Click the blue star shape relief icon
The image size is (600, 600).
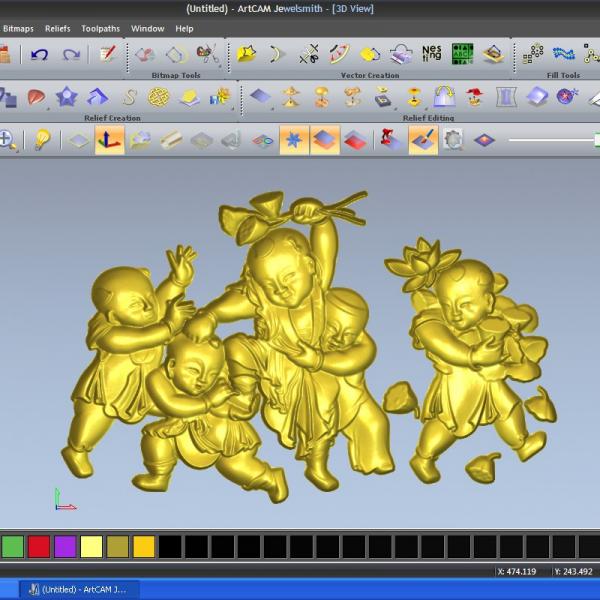(67, 97)
